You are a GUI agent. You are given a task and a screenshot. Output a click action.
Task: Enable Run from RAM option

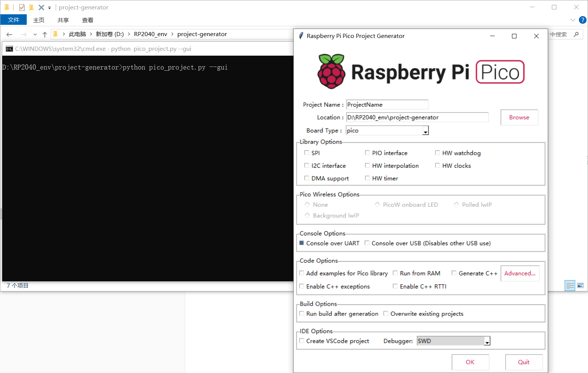(395, 273)
